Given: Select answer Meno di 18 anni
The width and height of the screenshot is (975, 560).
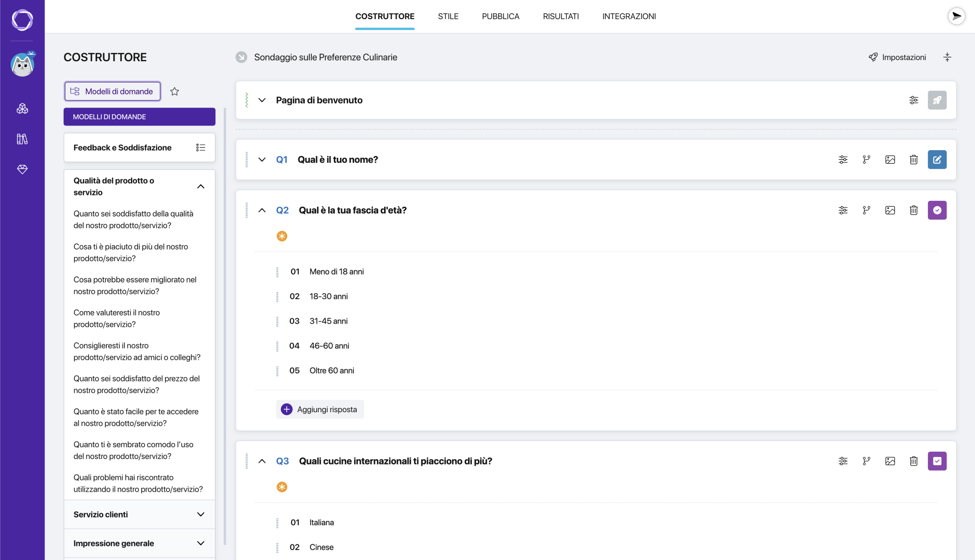Looking at the screenshot, I should (337, 271).
